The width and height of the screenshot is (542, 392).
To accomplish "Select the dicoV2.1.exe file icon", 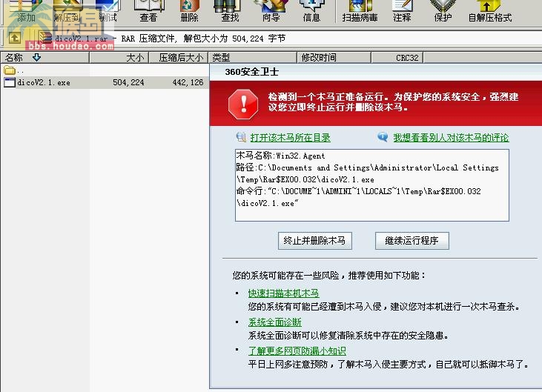I will coord(10,82).
